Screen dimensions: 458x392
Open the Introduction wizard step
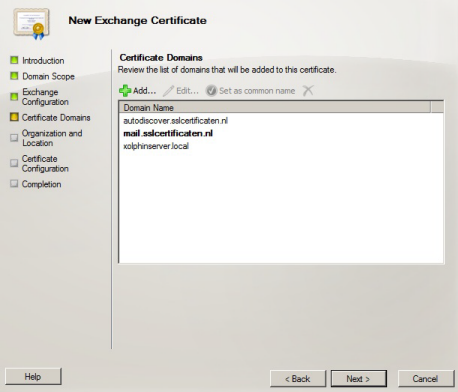43,61
